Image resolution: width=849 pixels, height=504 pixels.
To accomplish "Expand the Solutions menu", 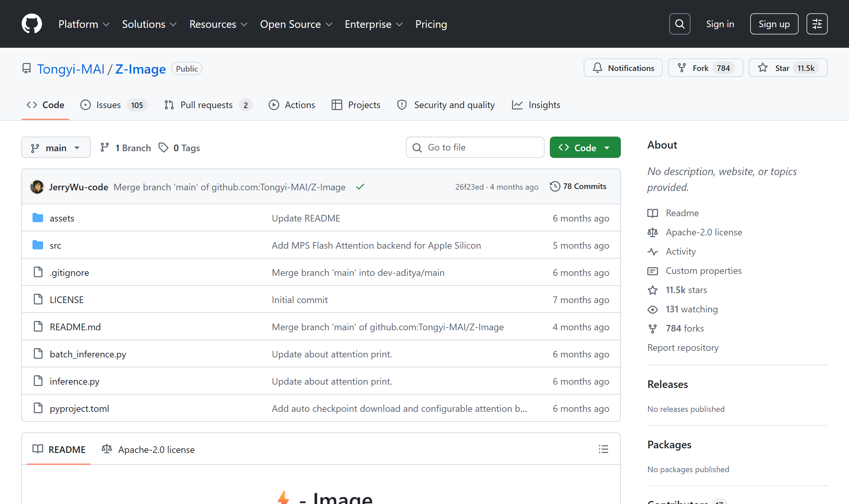I will pyautogui.click(x=150, y=24).
